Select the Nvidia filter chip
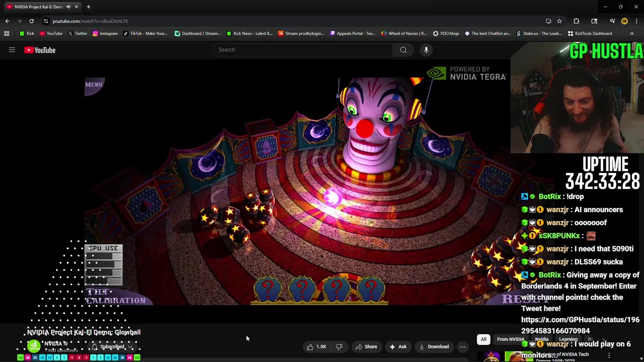 (541, 339)
